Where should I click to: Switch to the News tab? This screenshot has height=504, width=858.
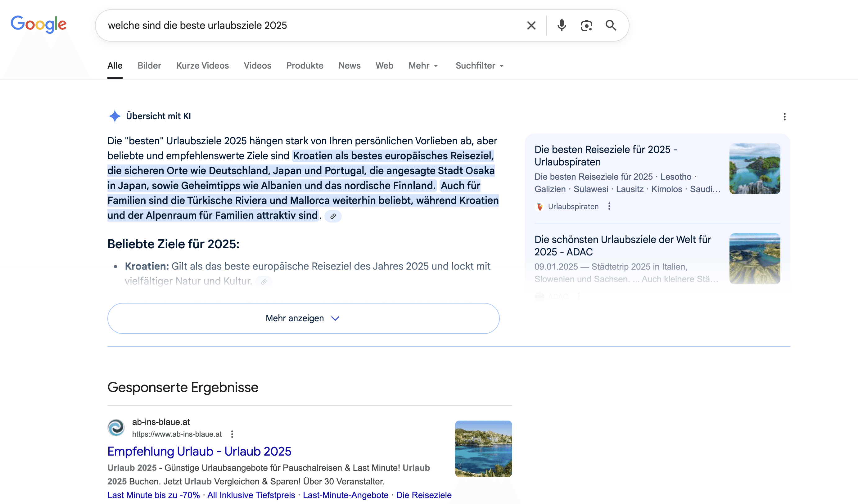pos(349,66)
